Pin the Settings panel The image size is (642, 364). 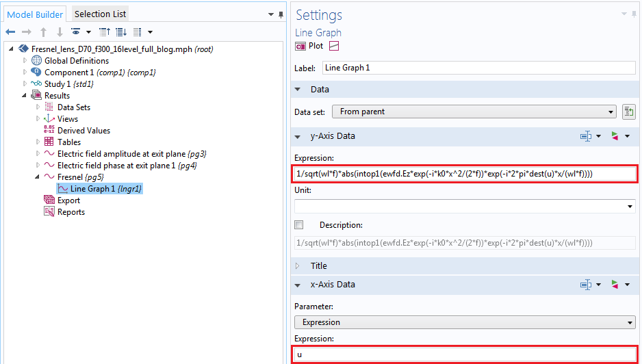point(634,14)
